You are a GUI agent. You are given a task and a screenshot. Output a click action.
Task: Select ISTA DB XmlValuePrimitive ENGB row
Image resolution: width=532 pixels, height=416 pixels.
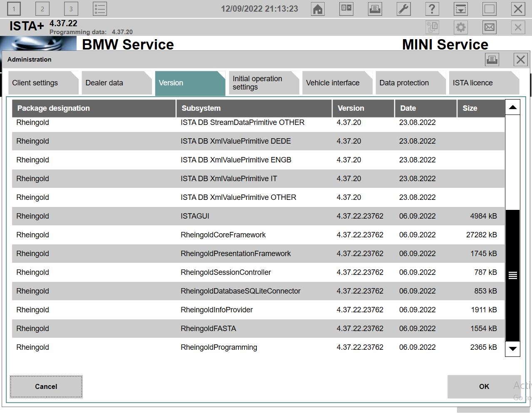[258, 160]
